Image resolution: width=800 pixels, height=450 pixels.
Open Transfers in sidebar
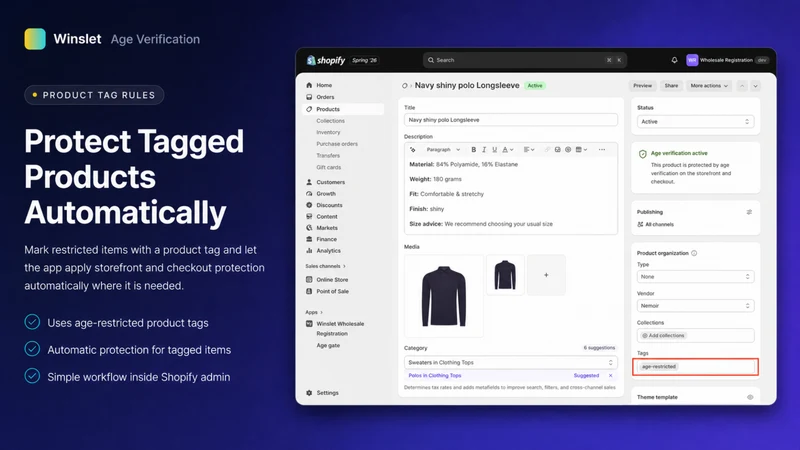(x=328, y=156)
